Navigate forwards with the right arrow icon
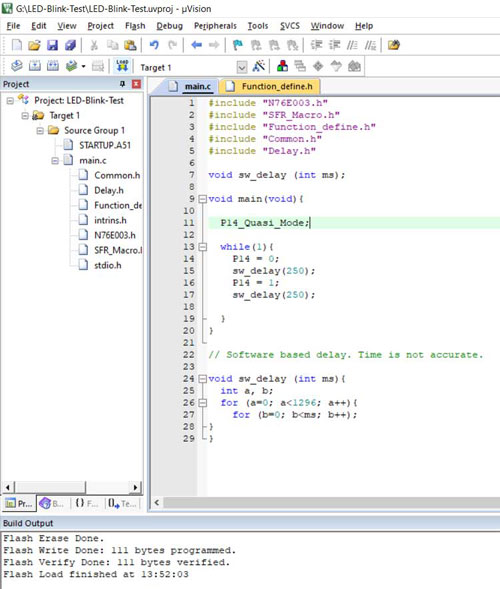The height and width of the screenshot is (589, 500). (214, 45)
